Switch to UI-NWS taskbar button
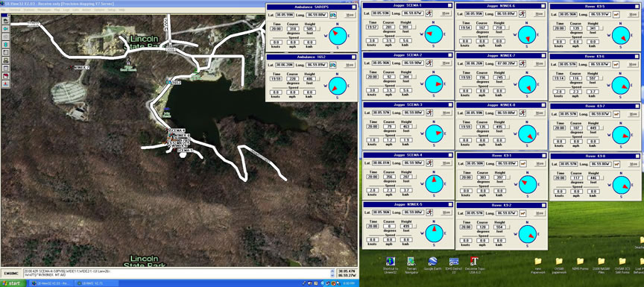Image resolution: width=644 pixels, height=287 pixels. [96, 283]
